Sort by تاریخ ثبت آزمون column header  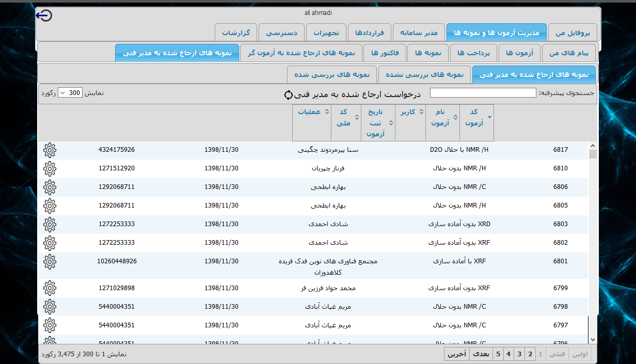point(378,123)
